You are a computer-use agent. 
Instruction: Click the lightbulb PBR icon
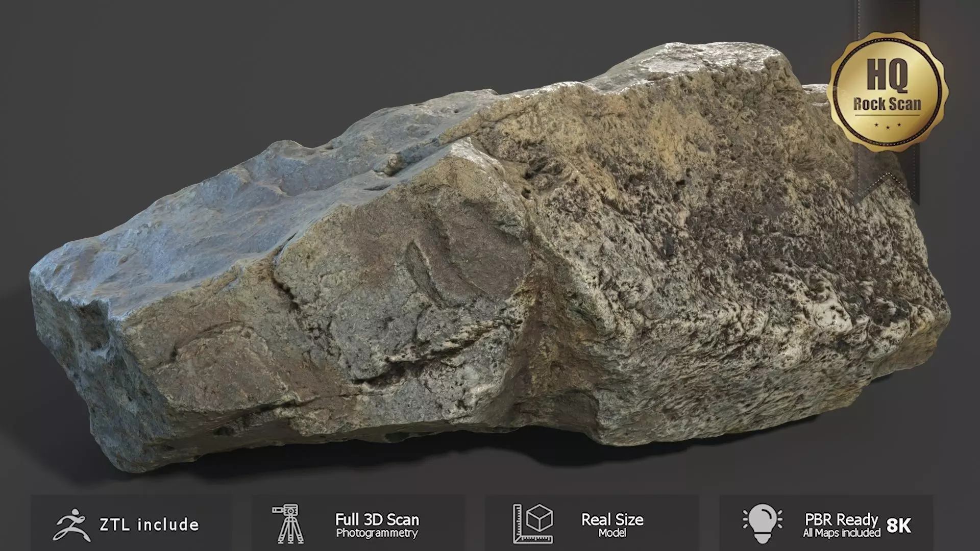(x=762, y=523)
